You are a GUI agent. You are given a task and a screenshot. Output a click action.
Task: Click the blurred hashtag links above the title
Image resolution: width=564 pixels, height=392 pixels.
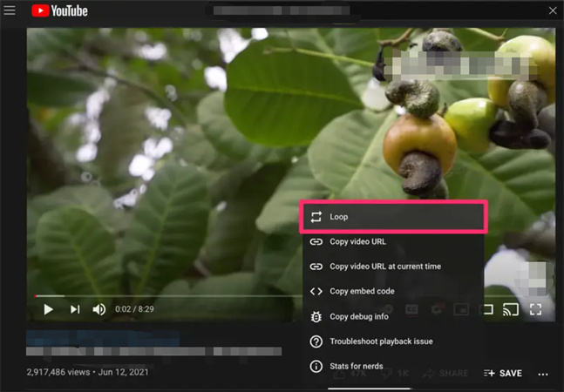(103, 338)
